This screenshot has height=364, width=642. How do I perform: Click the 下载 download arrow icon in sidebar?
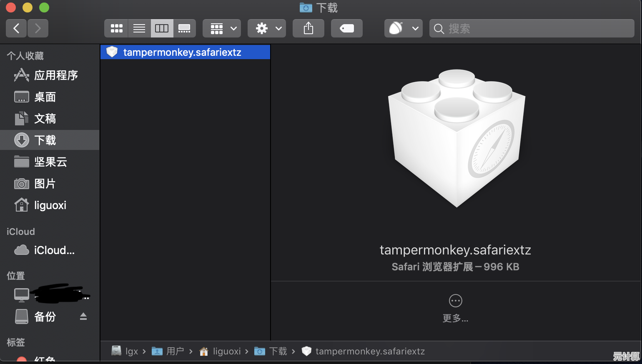tap(22, 140)
